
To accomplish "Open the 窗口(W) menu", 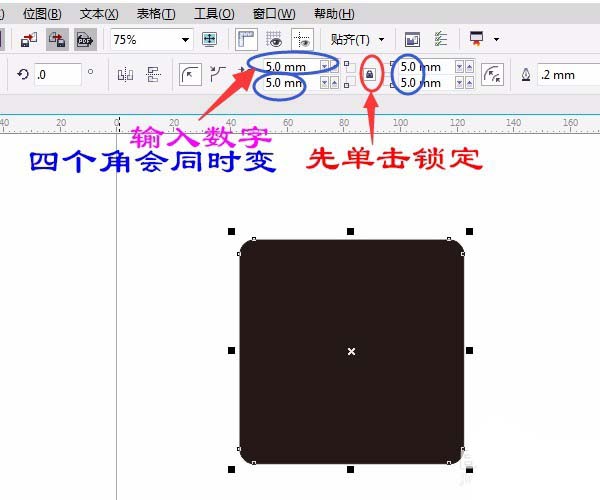I will 274,14.
